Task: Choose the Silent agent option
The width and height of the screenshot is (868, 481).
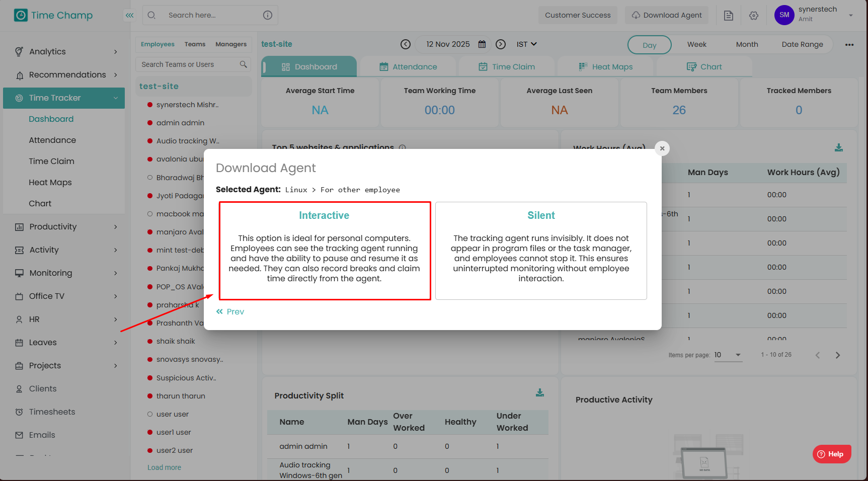Action: click(541, 251)
